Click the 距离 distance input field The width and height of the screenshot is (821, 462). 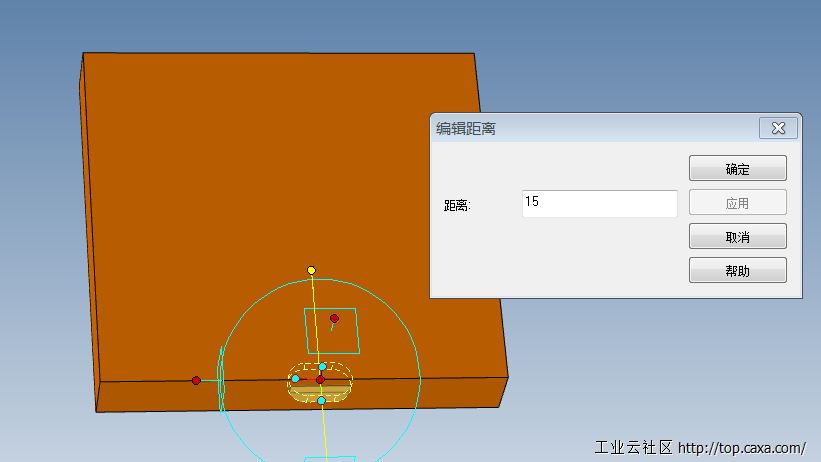(599, 203)
